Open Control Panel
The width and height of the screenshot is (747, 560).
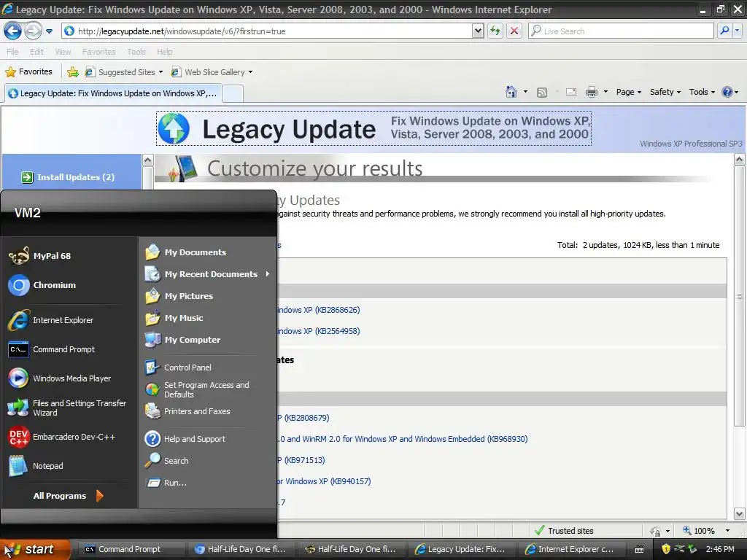tap(178, 367)
